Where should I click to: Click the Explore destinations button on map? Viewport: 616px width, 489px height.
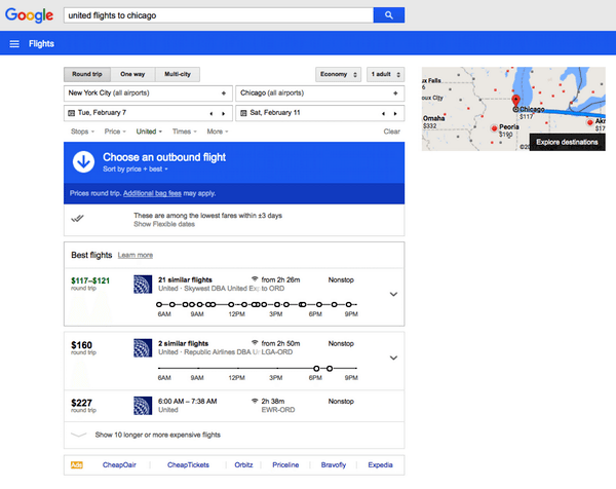coord(567,142)
